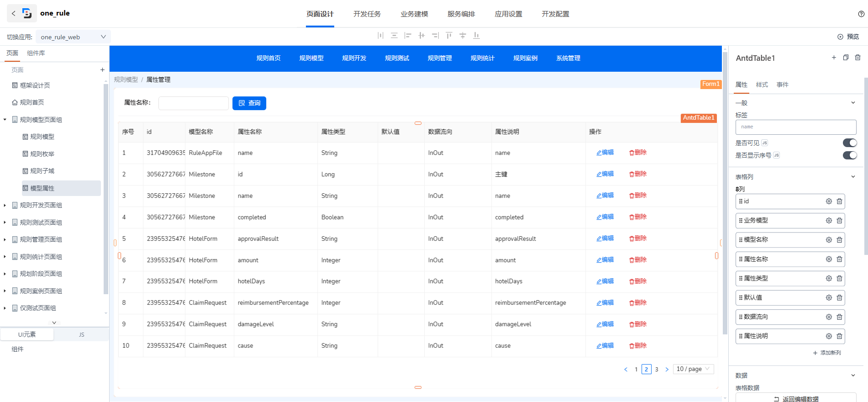Viewport: 868px width, 402px height.
Task: Click the drag handle of the 模型名称 column
Action: [x=741, y=239]
